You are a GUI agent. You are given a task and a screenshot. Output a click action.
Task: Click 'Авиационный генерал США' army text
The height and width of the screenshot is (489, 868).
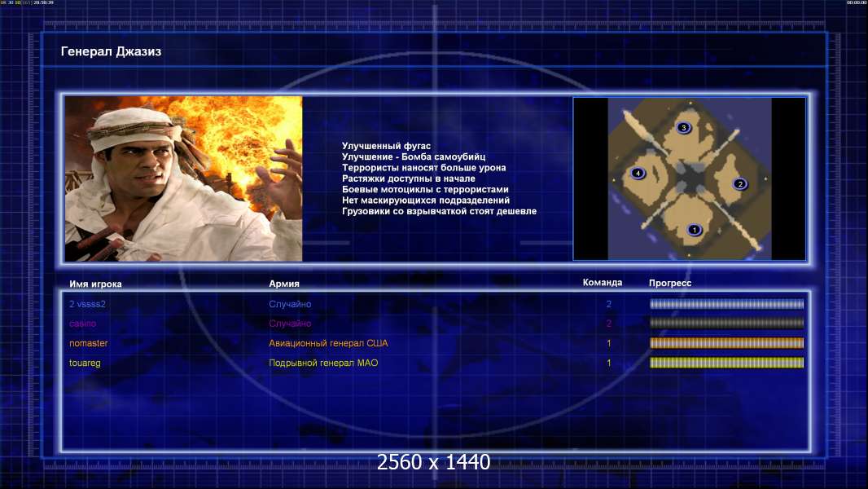click(x=328, y=343)
